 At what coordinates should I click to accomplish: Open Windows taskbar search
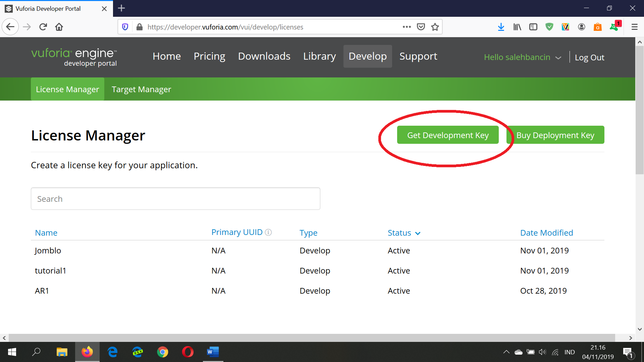pos(36,352)
